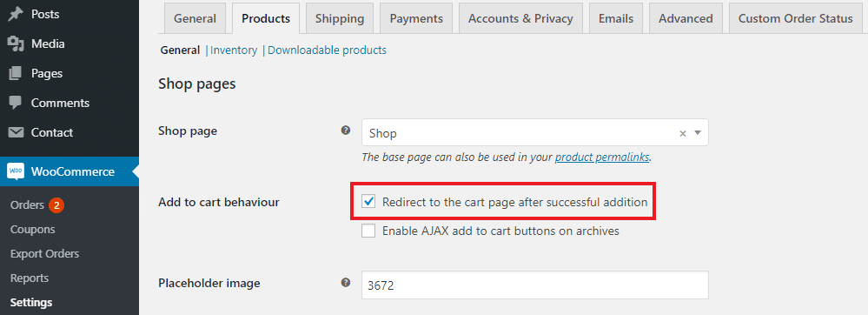Click the Pages icon in sidebar

click(x=16, y=73)
